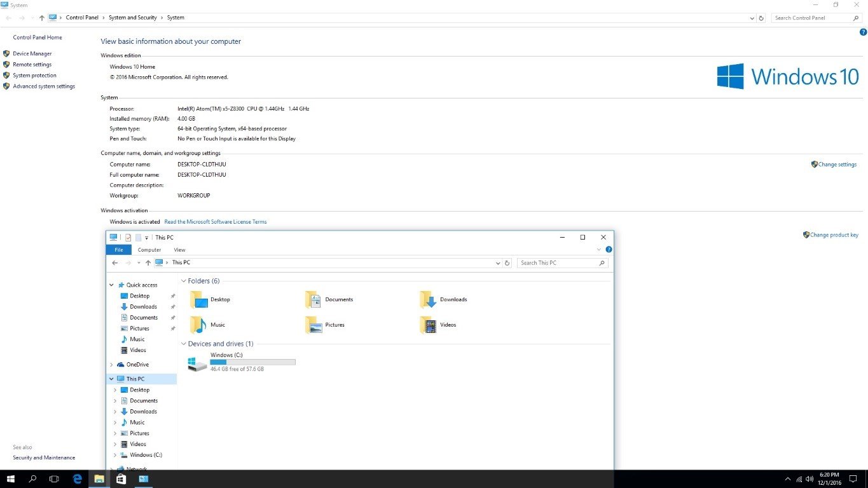Click Change settings link

tap(837, 165)
